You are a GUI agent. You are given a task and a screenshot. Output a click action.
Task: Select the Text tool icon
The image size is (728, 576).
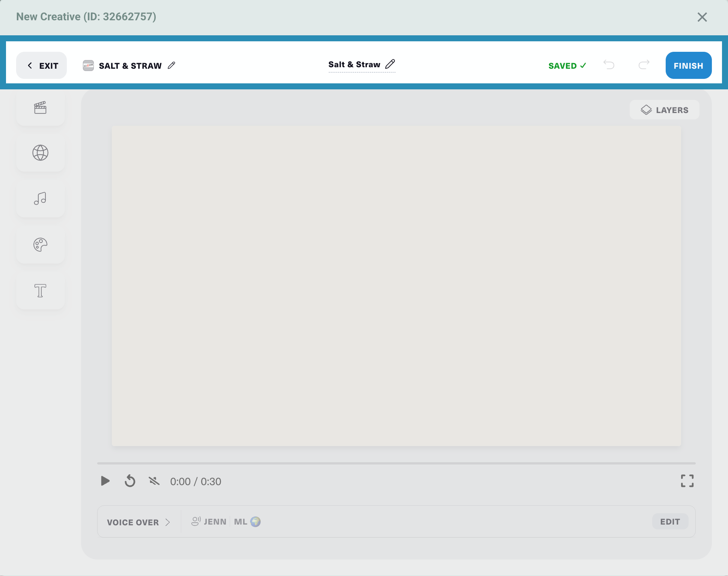(40, 291)
